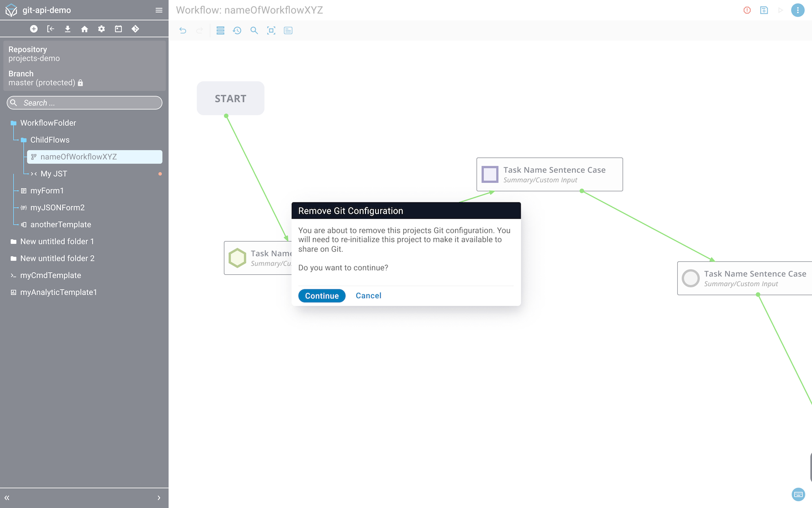Open myCmdTemplate in the project tree

coord(51,275)
